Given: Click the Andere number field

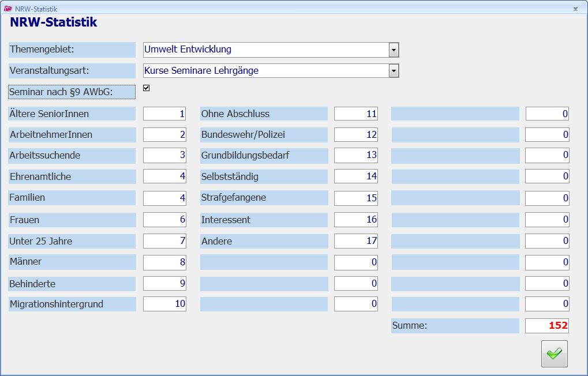Looking at the screenshot, I should [x=355, y=240].
